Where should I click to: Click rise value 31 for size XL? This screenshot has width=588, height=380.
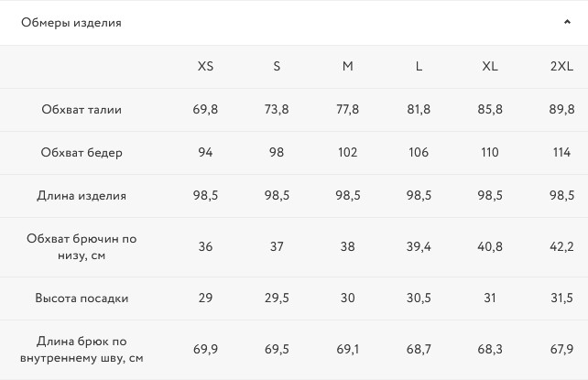pos(490,299)
